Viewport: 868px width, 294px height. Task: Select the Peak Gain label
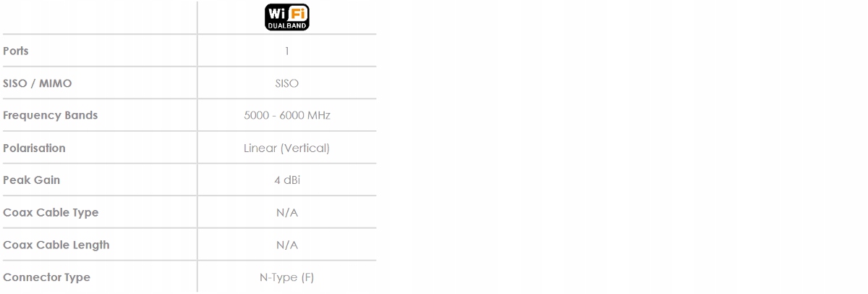point(32,180)
